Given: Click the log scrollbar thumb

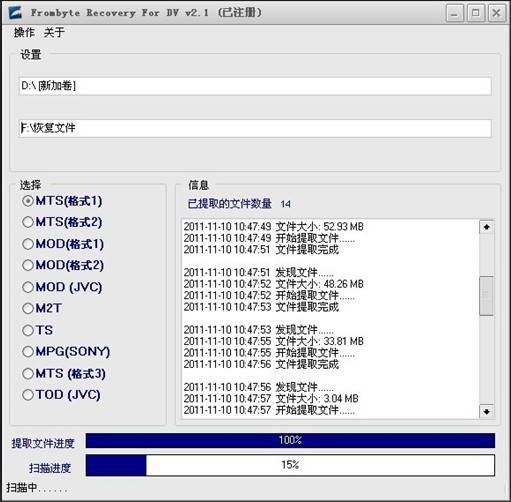Looking at the screenshot, I should [x=487, y=295].
